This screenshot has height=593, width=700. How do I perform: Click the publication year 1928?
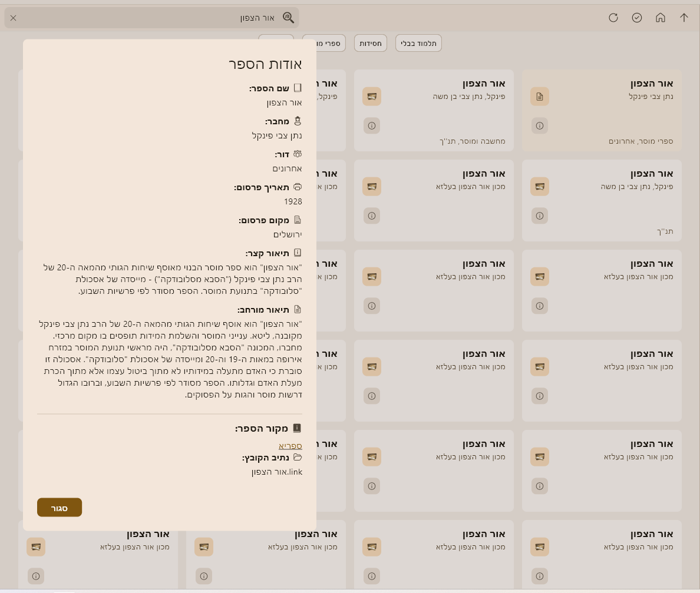tap(293, 201)
